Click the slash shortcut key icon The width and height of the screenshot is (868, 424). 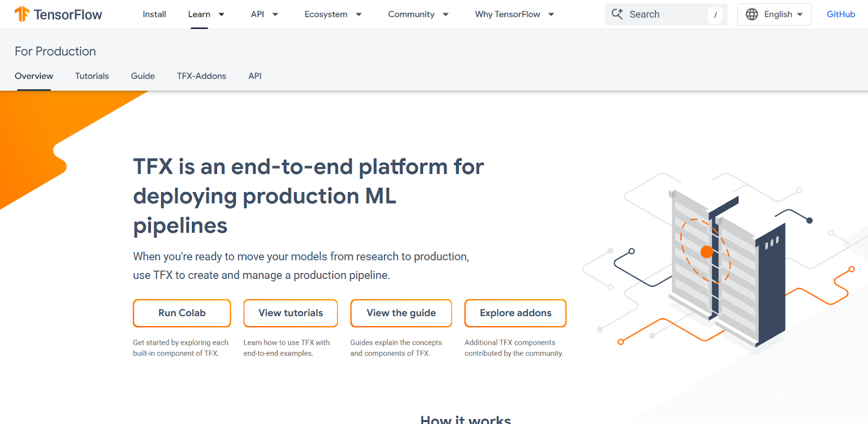tap(715, 15)
